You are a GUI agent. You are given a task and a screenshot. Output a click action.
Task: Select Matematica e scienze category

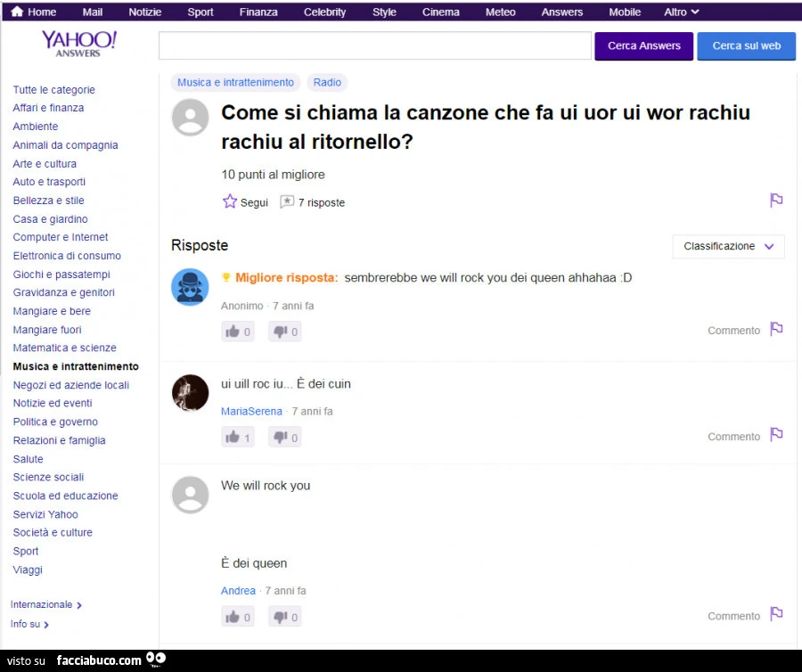tap(64, 348)
